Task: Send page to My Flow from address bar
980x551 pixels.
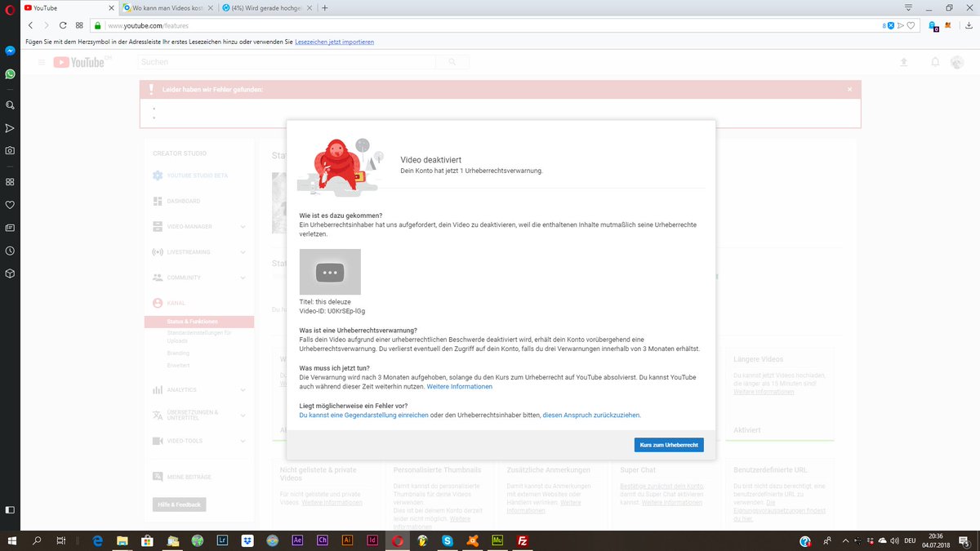Action: 901,25
